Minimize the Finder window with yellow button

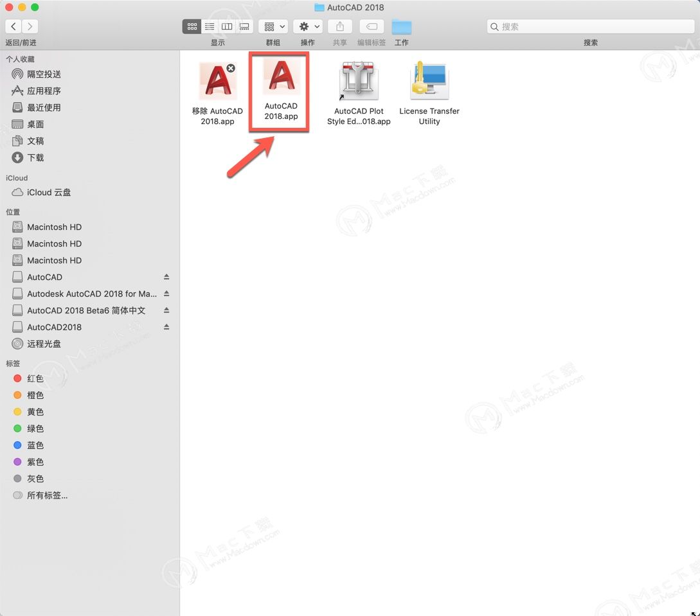pyautogui.click(x=22, y=7)
